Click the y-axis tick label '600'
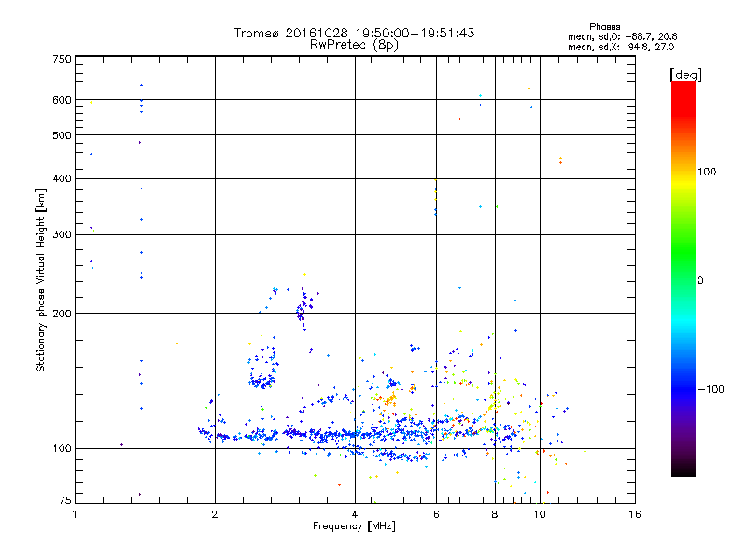This screenshot has width=747, height=560. pos(62,100)
